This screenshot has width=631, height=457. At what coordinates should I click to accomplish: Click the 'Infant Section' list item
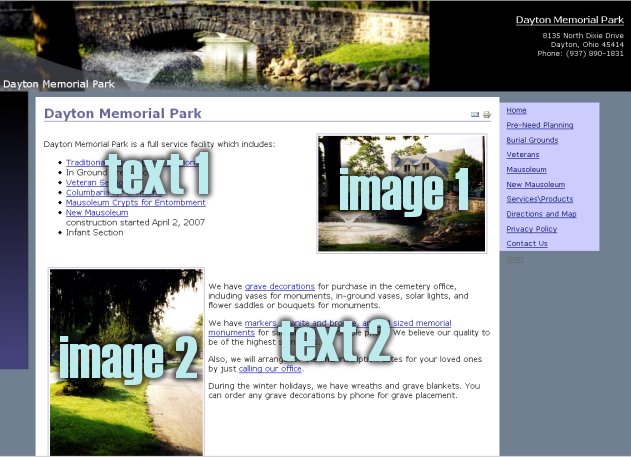pos(95,232)
